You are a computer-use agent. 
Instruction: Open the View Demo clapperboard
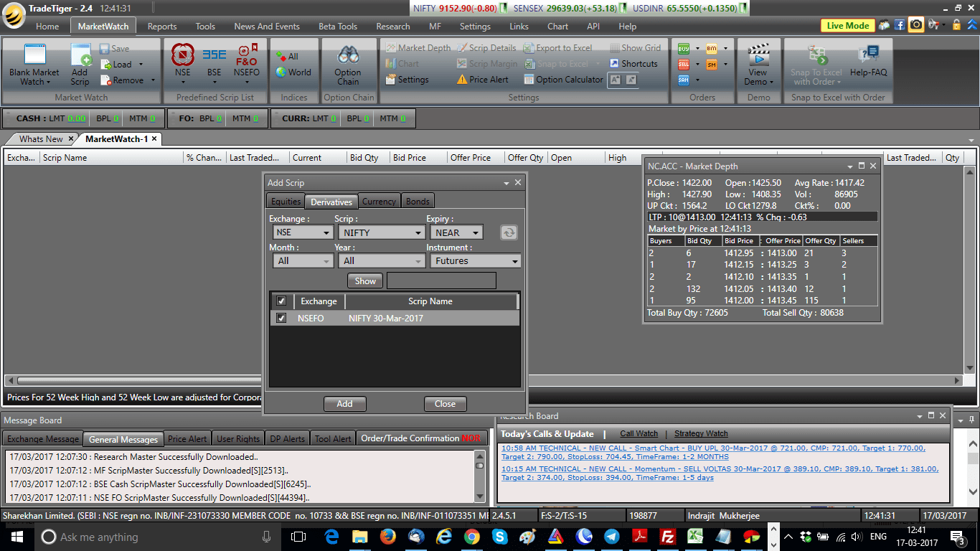(x=758, y=65)
